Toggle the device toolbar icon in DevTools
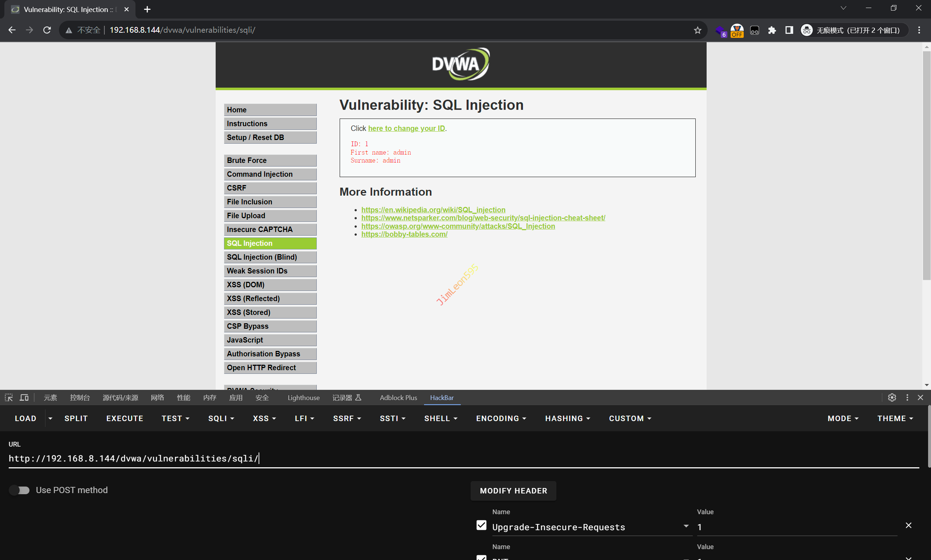The height and width of the screenshot is (560, 931). (24, 397)
